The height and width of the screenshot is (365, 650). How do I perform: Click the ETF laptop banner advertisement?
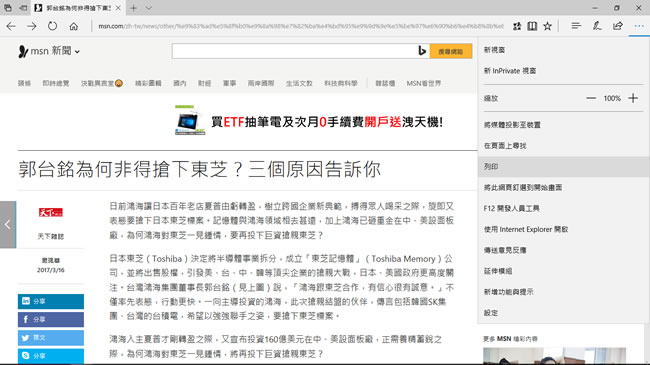coord(309,121)
